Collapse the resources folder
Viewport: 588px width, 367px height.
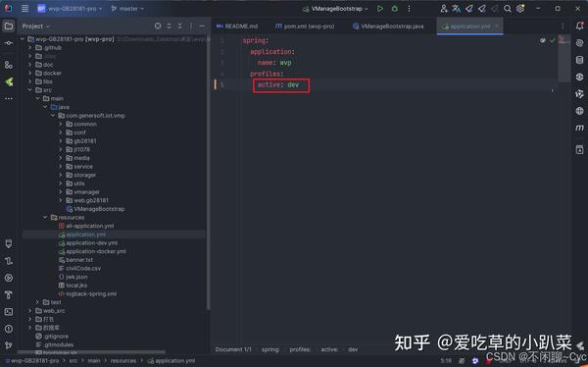click(x=45, y=217)
